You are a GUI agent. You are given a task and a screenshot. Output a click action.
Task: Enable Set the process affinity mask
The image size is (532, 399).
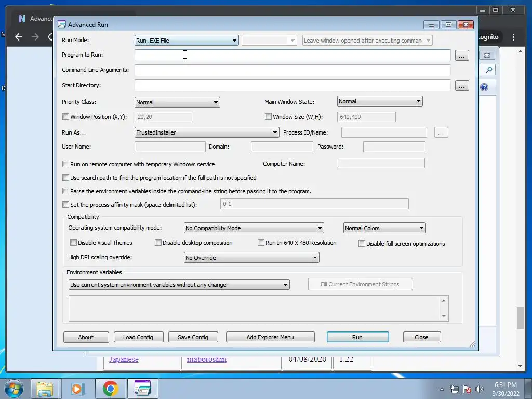tap(66, 205)
